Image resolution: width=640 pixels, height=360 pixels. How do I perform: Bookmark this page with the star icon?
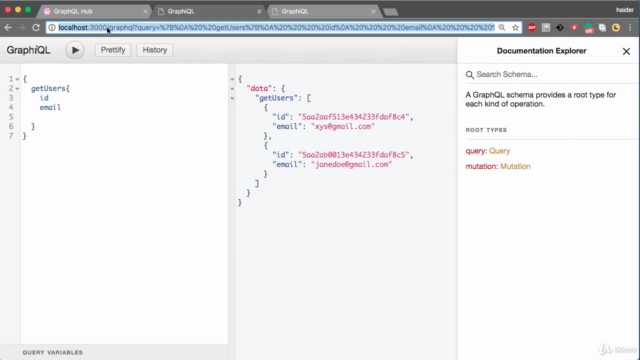pyautogui.click(x=515, y=27)
